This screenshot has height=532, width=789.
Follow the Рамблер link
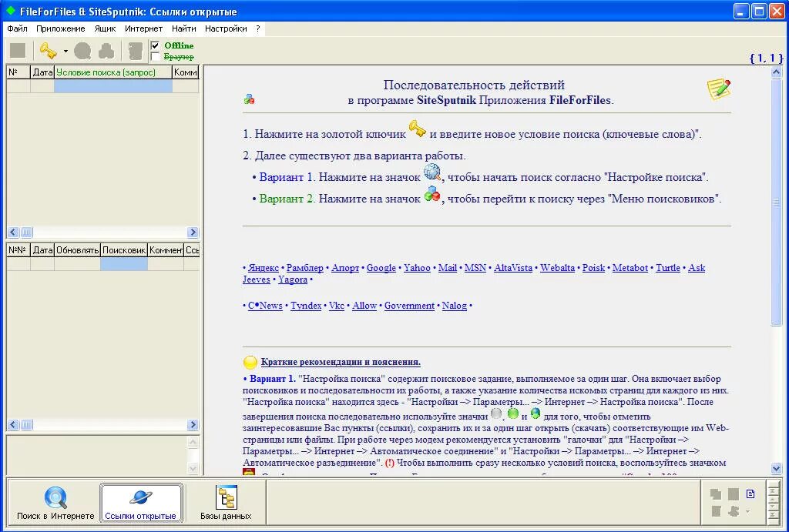pos(304,268)
